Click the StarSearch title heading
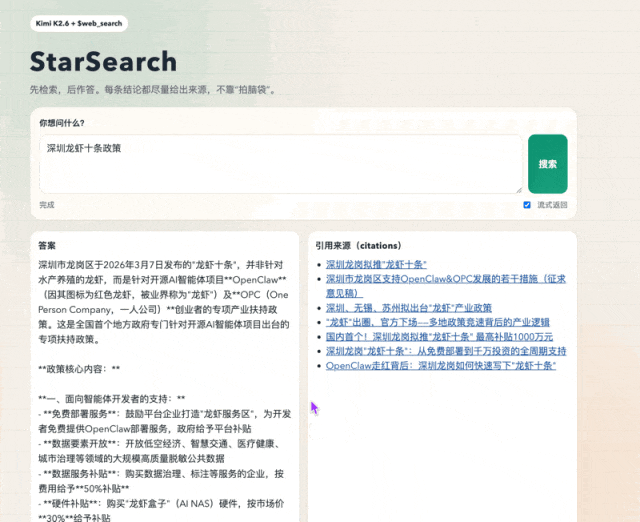The image size is (640, 522). 103,62
